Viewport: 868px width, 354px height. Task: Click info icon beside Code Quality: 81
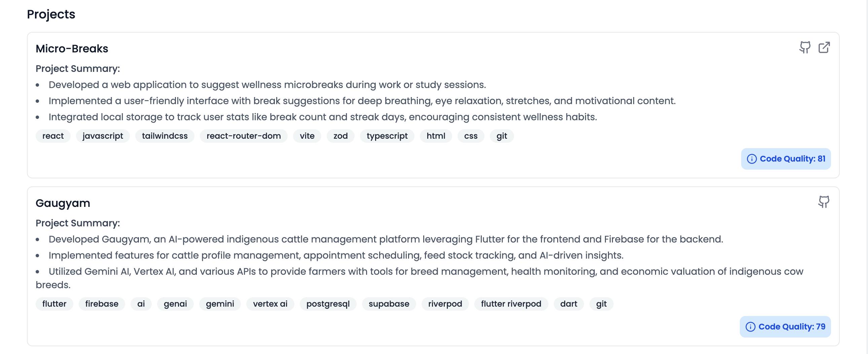pyautogui.click(x=752, y=159)
